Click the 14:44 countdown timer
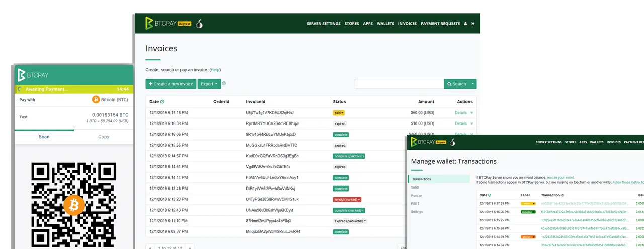Image resolution: width=644 pixels, height=249 pixels. (x=123, y=89)
